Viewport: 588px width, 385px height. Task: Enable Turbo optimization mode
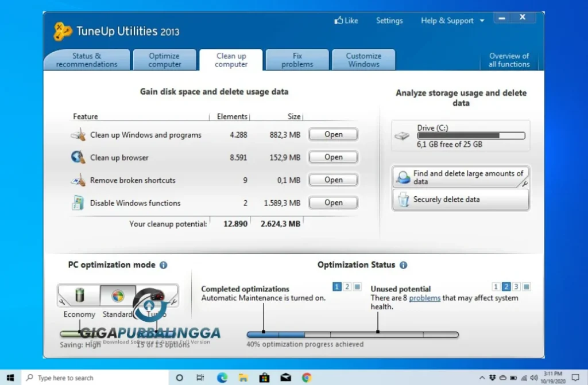tap(151, 295)
